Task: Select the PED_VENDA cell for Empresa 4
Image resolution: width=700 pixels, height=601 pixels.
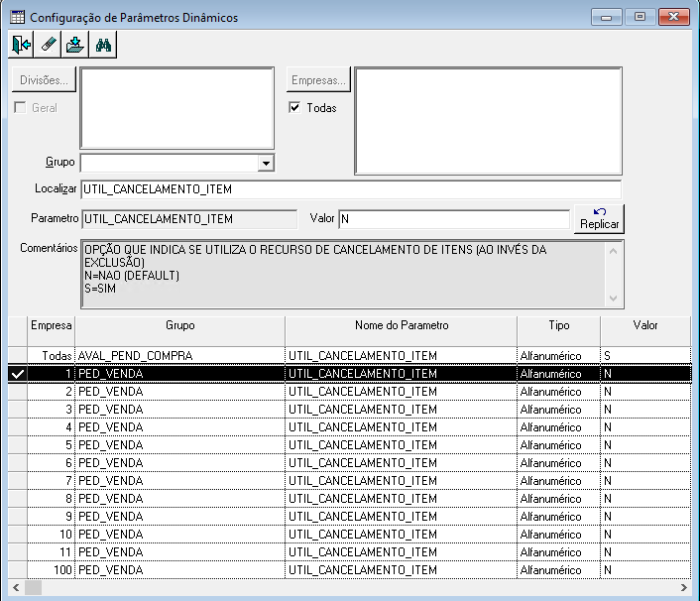Action: (179, 427)
